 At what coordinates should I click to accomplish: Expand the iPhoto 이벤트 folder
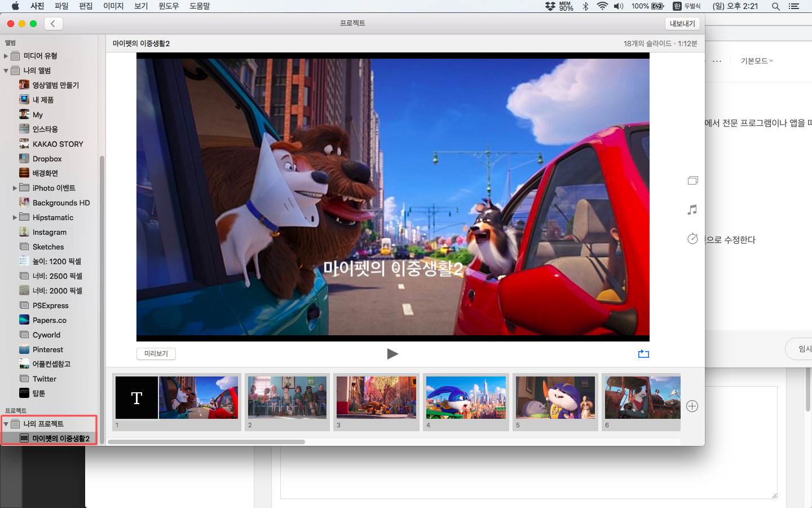click(15, 188)
